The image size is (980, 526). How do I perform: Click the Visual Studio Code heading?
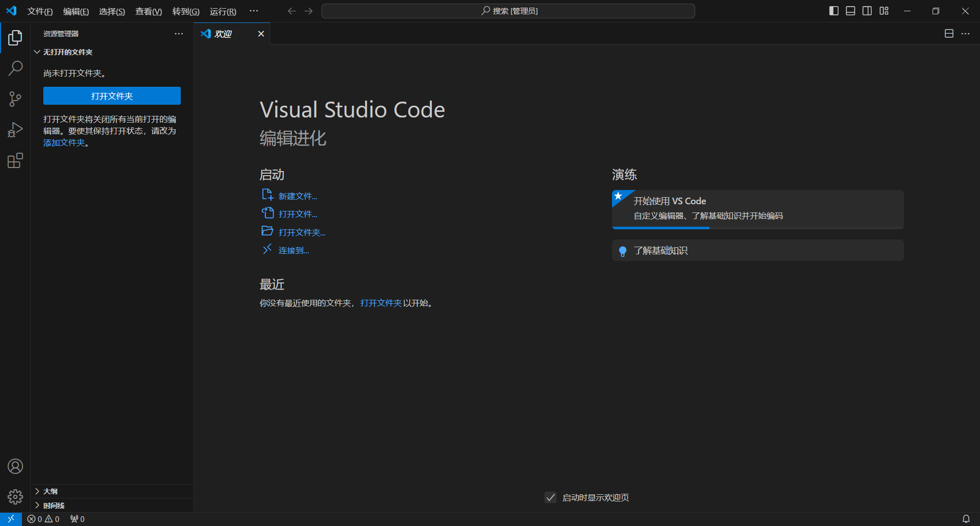(352, 110)
